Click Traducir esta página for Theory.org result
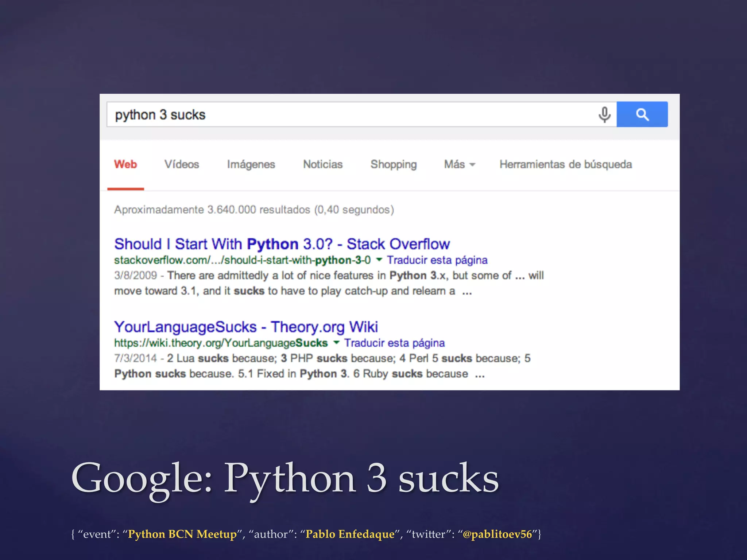The image size is (747, 560). (x=394, y=343)
